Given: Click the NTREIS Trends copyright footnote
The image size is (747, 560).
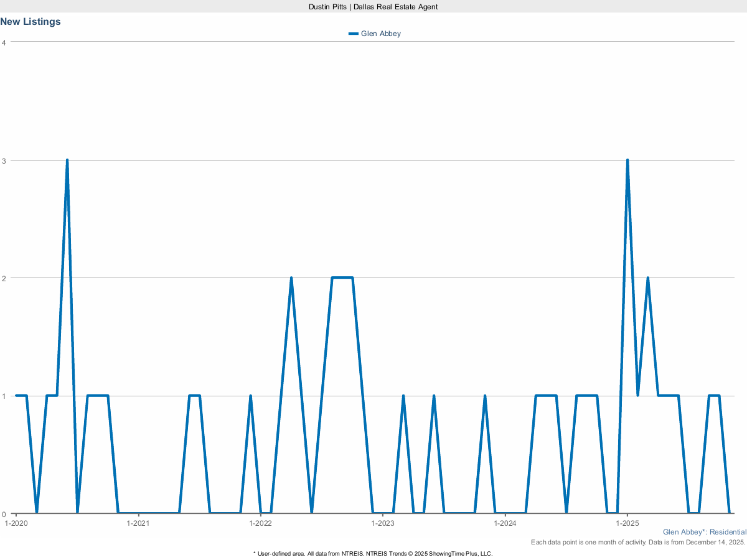Looking at the screenshot, I should tap(374, 553).
